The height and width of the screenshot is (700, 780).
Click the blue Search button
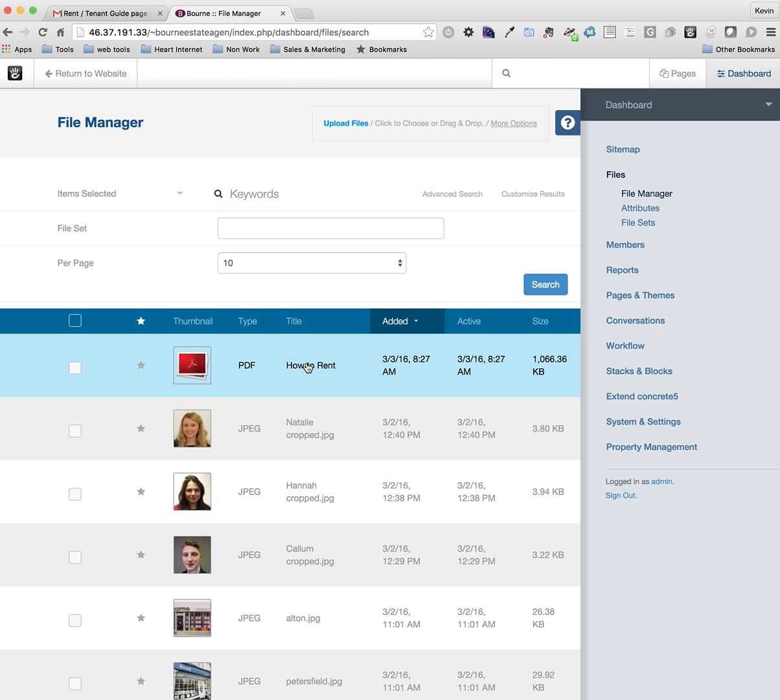tap(545, 285)
